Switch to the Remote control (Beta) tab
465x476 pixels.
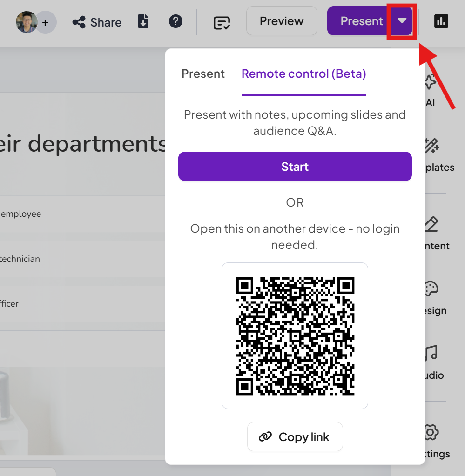(x=303, y=74)
